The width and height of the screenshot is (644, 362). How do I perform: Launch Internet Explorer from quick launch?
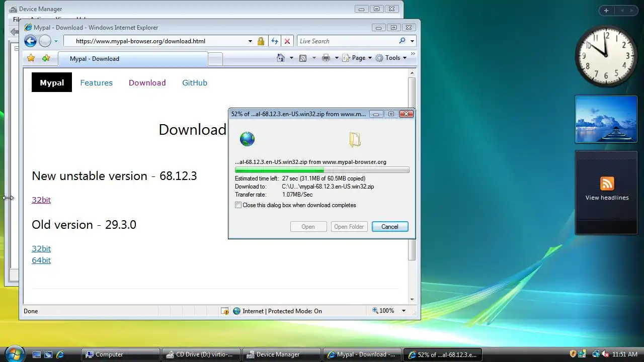[60, 354]
